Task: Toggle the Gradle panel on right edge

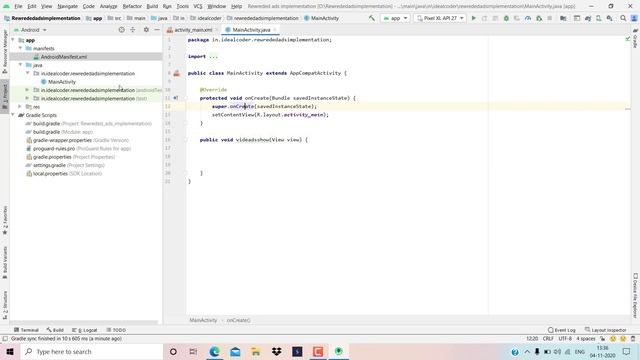Action: pyautogui.click(x=635, y=38)
